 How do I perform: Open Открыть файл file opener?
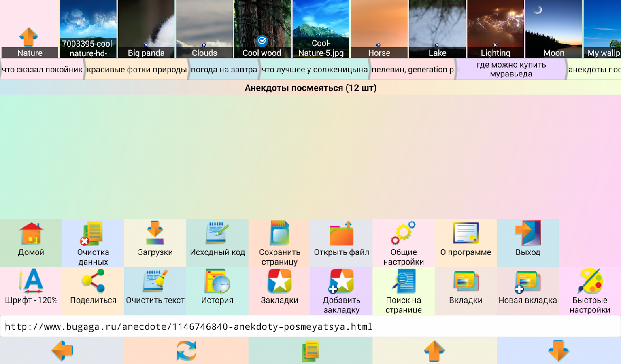[x=342, y=243]
